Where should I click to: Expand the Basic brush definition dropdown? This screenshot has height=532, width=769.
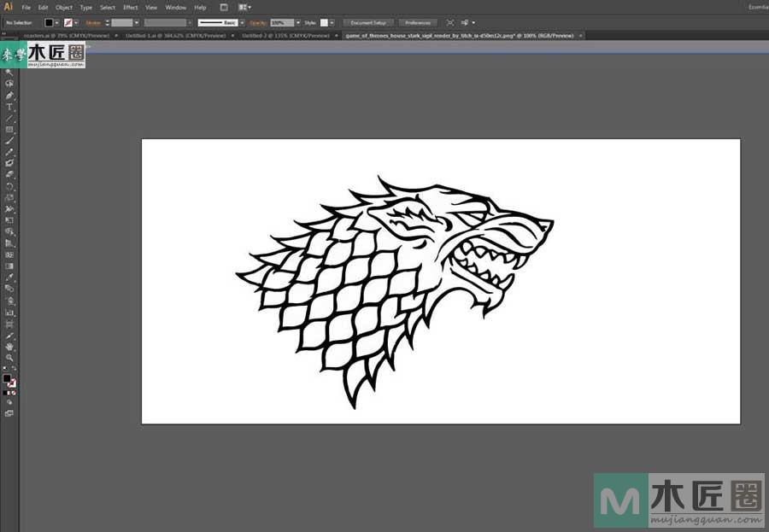point(244,22)
